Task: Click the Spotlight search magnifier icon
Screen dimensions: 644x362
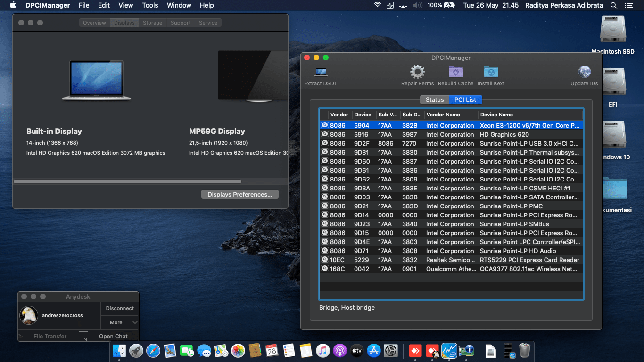Action: (x=614, y=5)
